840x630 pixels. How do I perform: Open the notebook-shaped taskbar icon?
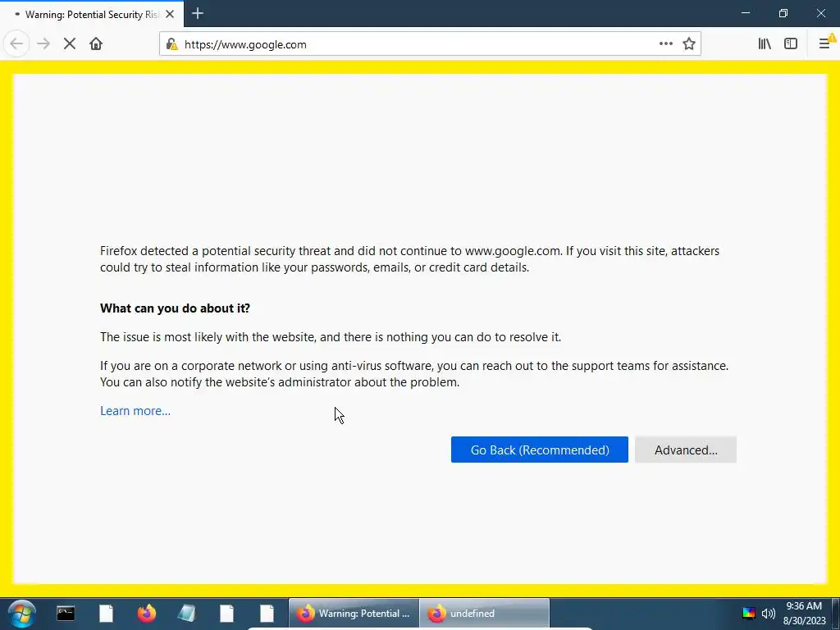(186, 614)
